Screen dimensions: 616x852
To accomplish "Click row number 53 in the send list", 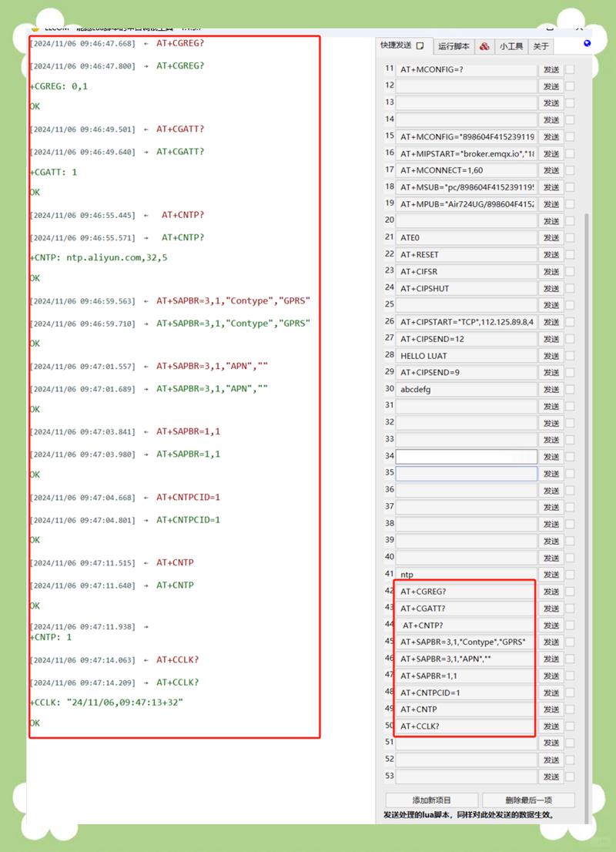I will point(389,776).
